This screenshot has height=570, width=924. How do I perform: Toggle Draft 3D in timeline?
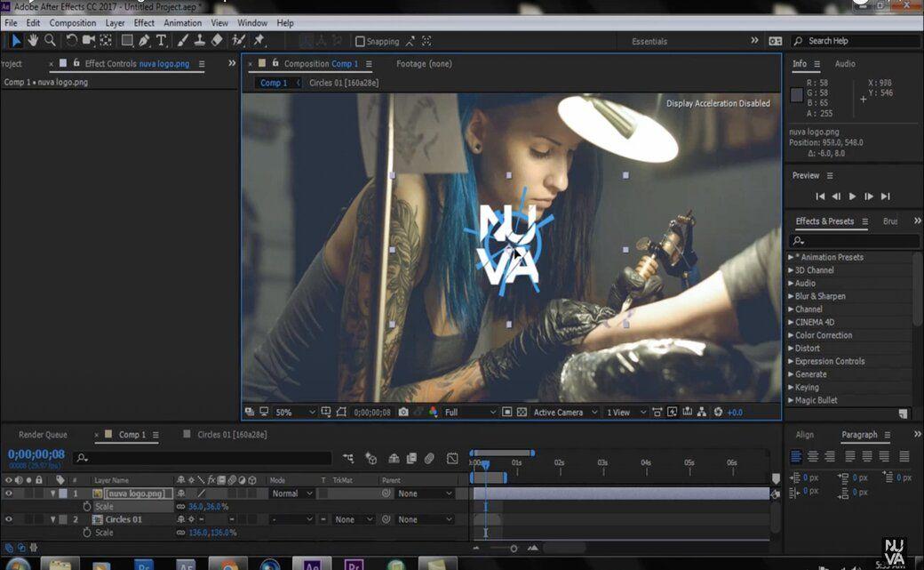[x=370, y=458]
